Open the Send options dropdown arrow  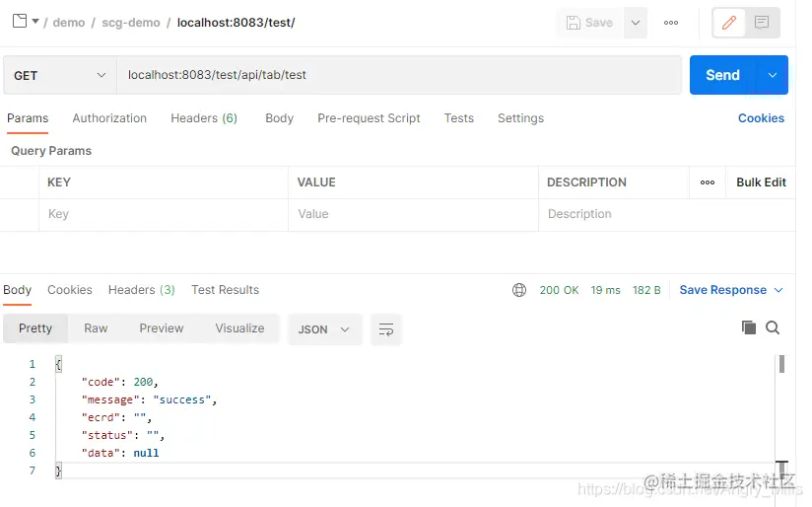[x=773, y=75]
